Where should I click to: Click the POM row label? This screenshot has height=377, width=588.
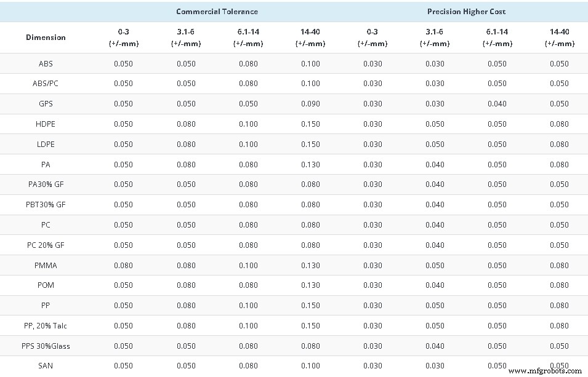click(46, 285)
